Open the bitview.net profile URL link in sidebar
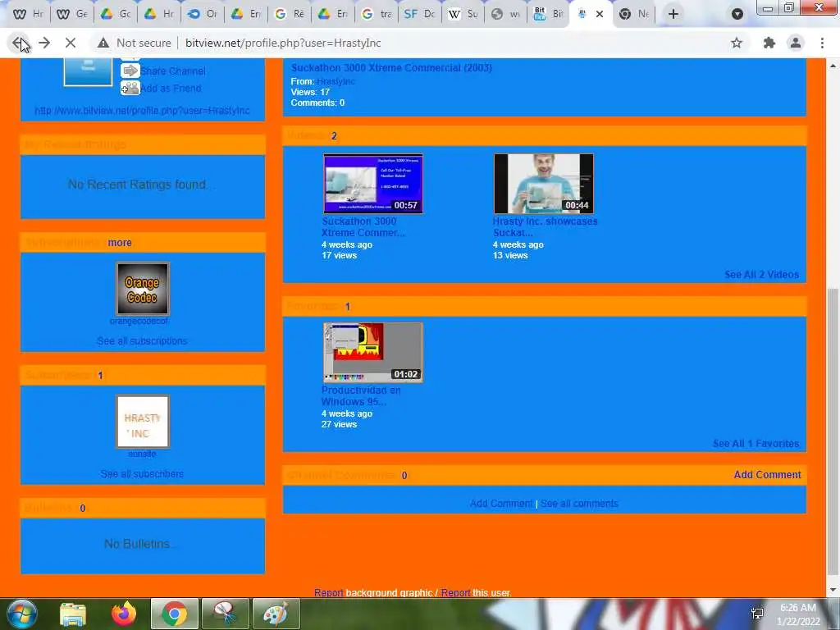The width and height of the screenshot is (840, 630). coord(142,111)
